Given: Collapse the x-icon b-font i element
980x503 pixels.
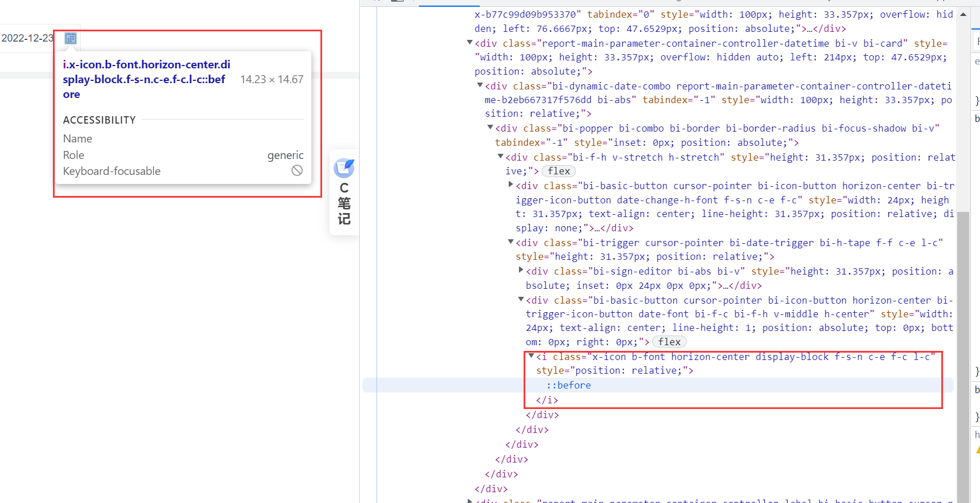Looking at the screenshot, I should 531,356.
